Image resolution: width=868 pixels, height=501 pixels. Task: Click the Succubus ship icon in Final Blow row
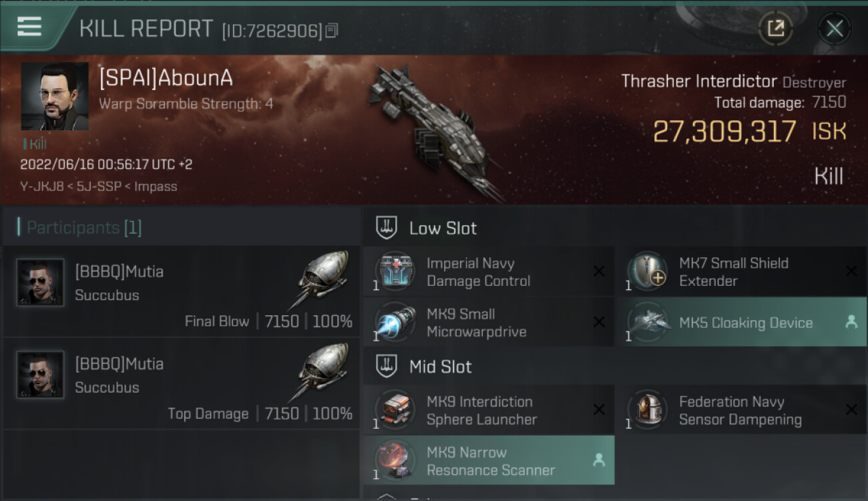tap(322, 279)
